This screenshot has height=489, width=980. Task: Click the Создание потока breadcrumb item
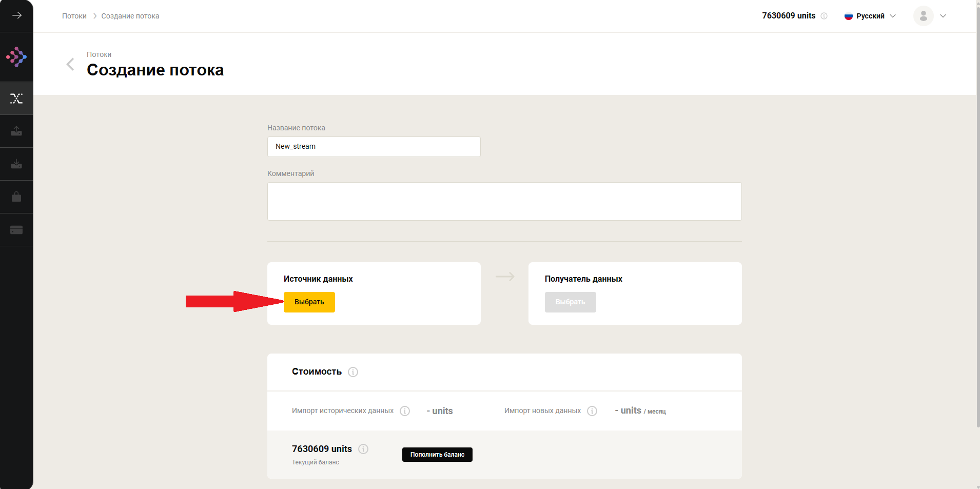coord(130,16)
